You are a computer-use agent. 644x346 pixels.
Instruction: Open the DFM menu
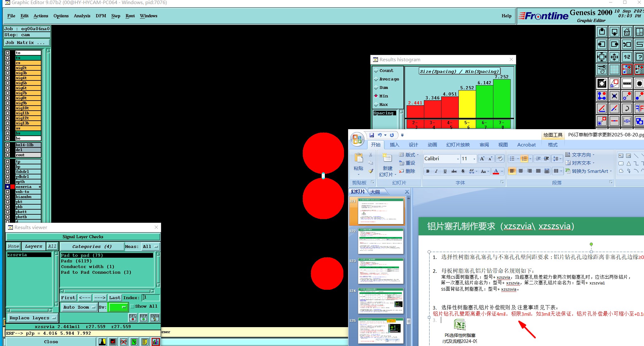click(101, 16)
